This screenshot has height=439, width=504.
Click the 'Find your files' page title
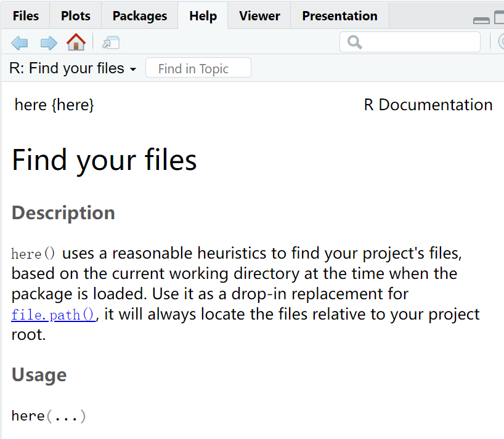pos(104,159)
